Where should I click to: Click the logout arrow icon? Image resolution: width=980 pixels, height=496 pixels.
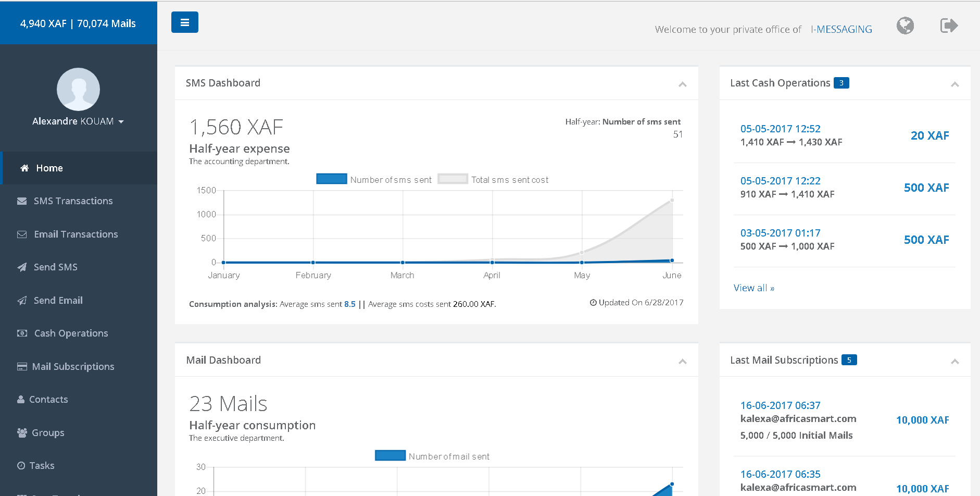click(x=949, y=26)
